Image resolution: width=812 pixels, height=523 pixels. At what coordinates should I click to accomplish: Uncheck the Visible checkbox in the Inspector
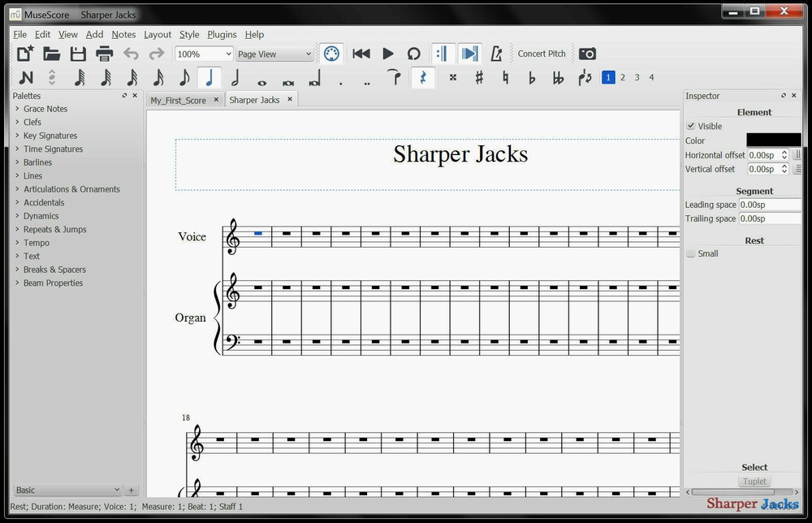pyautogui.click(x=691, y=126)
